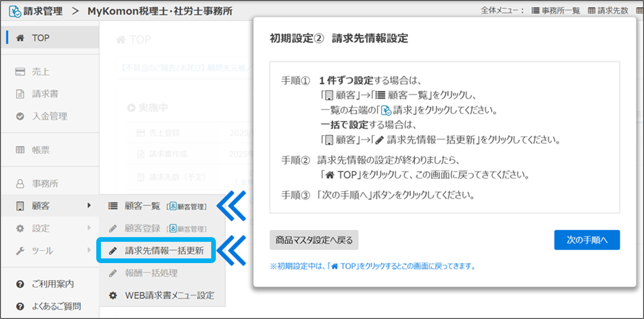644x319 pixels.
Task: Click 商品マスタ設定へ戻る button
Action: point(314,240)
